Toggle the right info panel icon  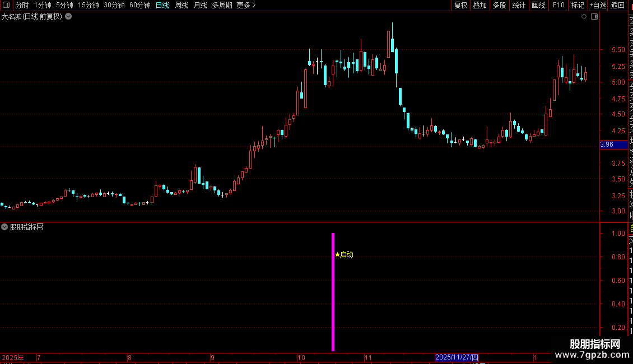[x=594, y=17]
